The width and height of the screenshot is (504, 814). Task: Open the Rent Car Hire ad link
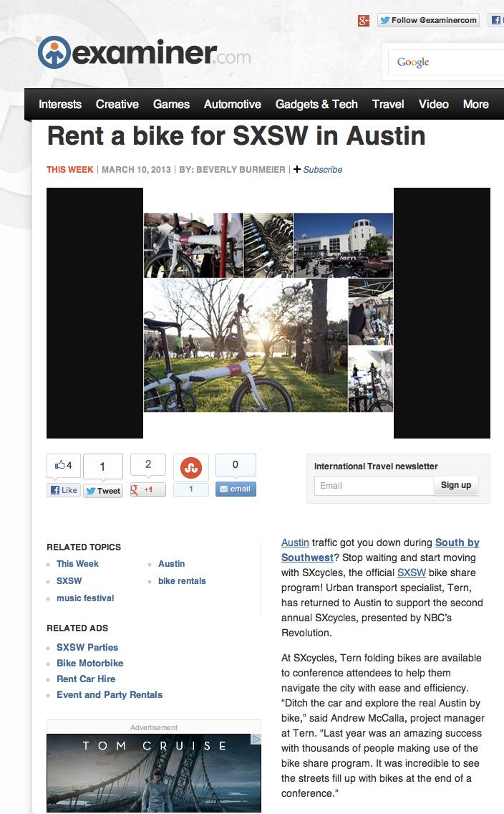86,679
